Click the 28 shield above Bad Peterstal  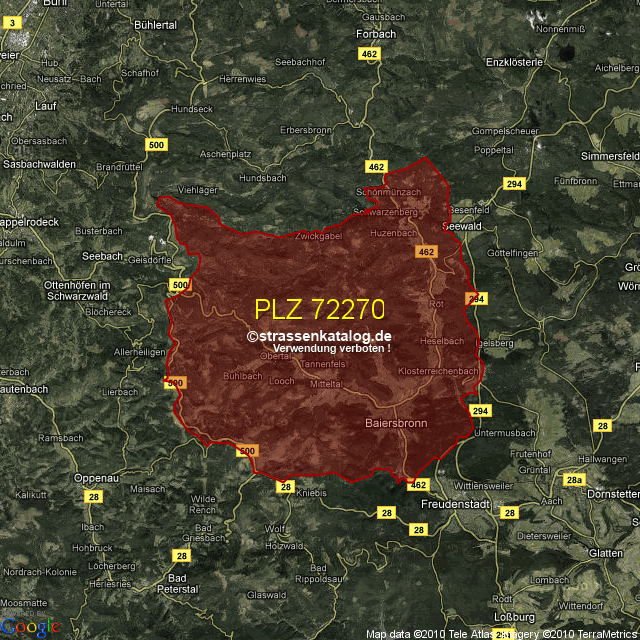[x=181, y=555]
